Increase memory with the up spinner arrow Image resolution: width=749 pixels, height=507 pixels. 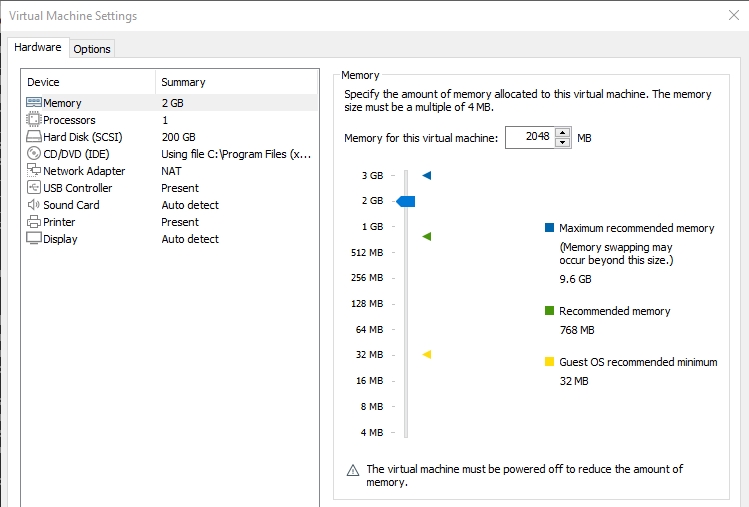pos(562,133)
